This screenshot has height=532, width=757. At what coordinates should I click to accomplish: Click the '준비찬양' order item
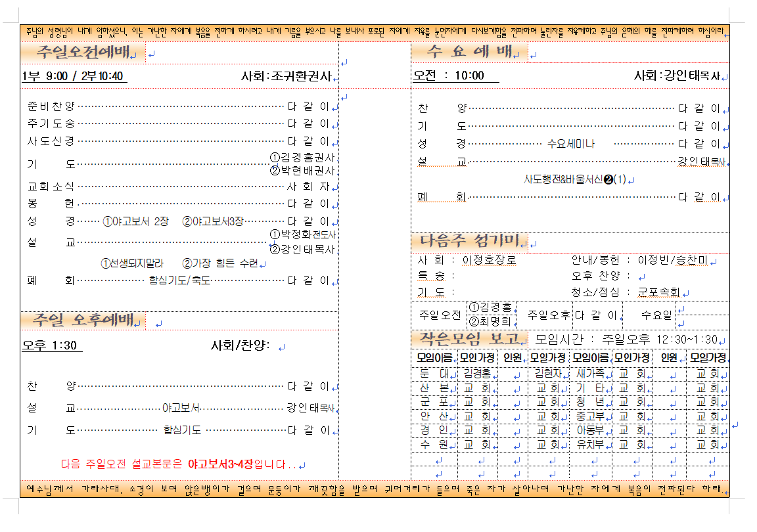[x=51, y=106]
